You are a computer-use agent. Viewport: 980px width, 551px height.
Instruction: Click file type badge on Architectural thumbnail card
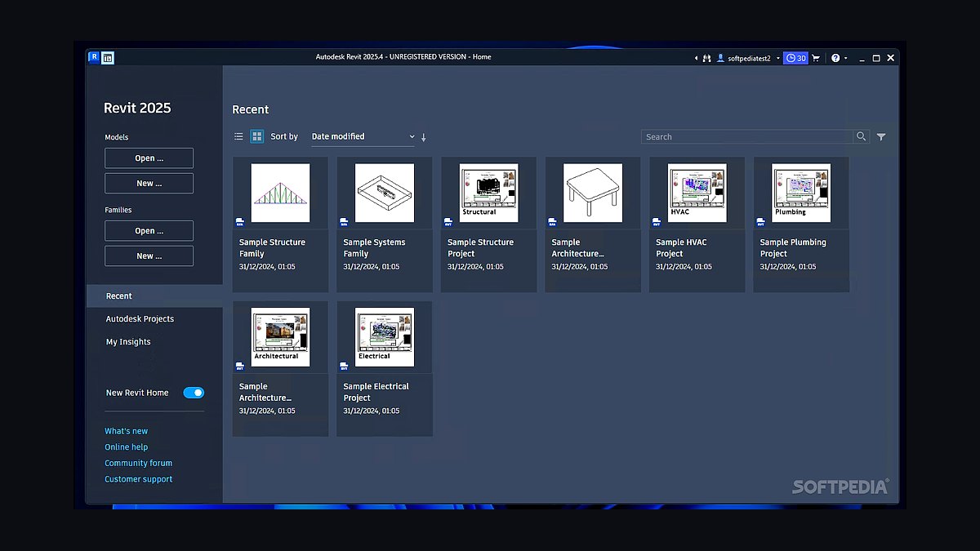coord(240,367)
